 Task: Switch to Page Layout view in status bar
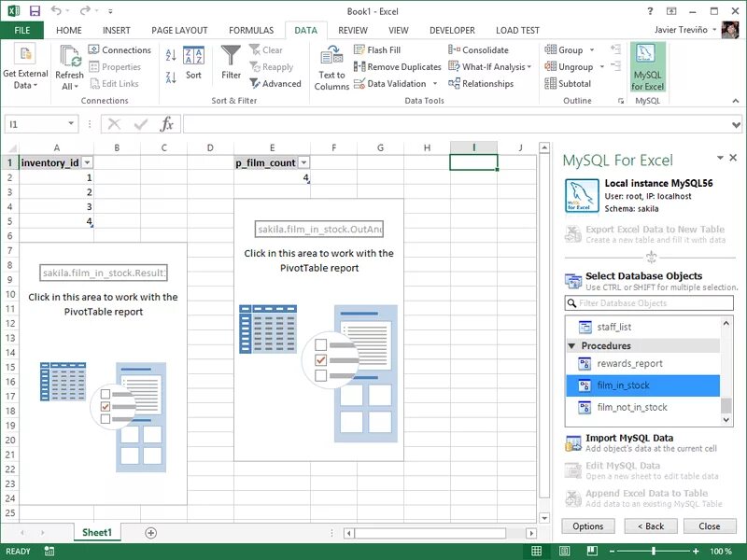(x=565, y=551)
